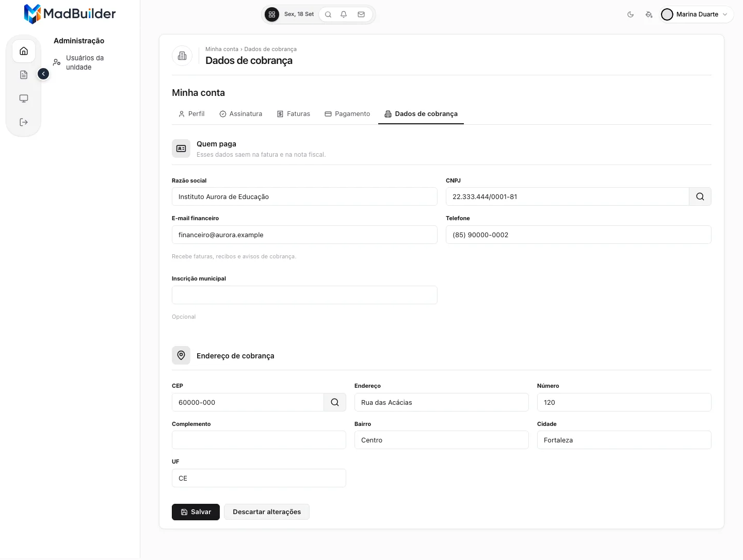Viewport: 743px width, 560px height.
Task: Switch to the Faturas tab
Action: [294, 114]
